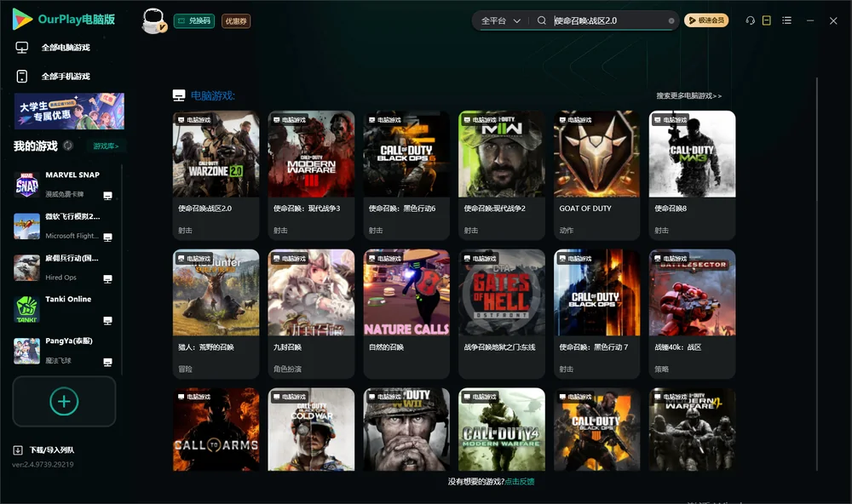
Task: Open customer service headset icon
Action: [751, 20]
